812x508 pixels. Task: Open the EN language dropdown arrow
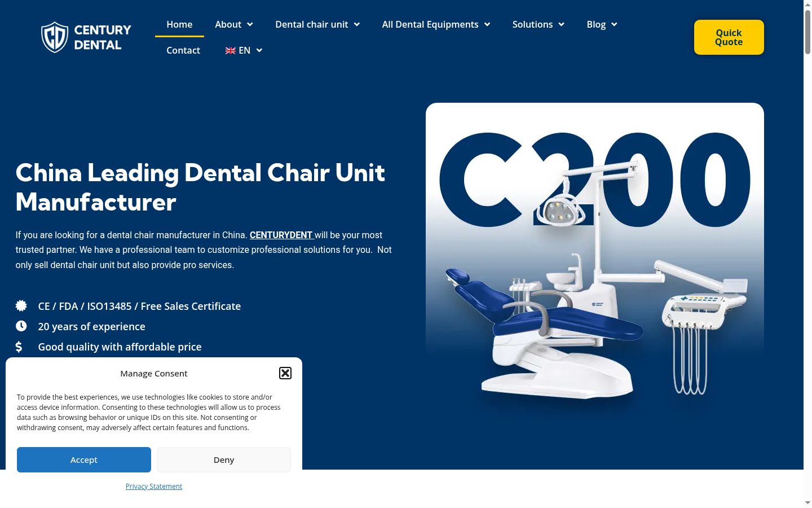click(259, 50)
